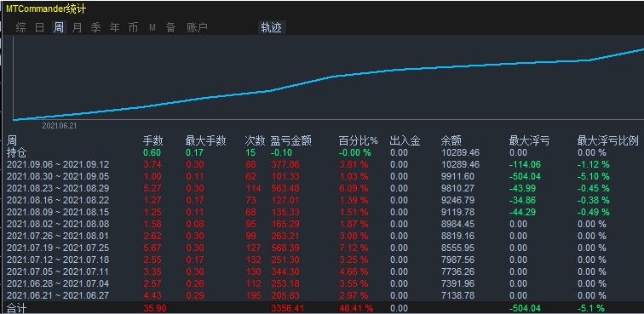
Task: Click balance value 7138.78
Action: pyautogui.click(x=457, y=295)
